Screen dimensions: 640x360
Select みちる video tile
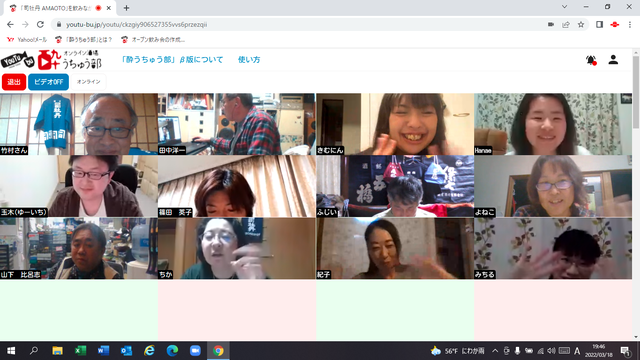pos(553,248)
